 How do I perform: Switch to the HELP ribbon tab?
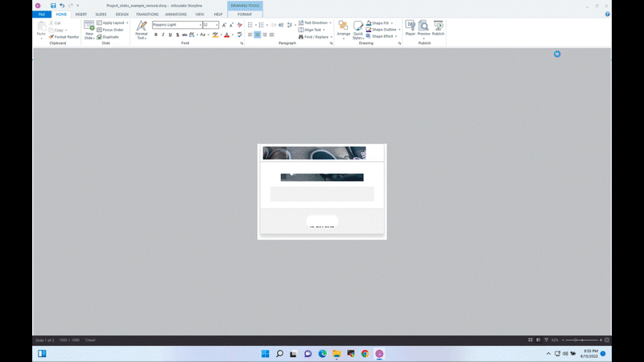pos(218,14)
